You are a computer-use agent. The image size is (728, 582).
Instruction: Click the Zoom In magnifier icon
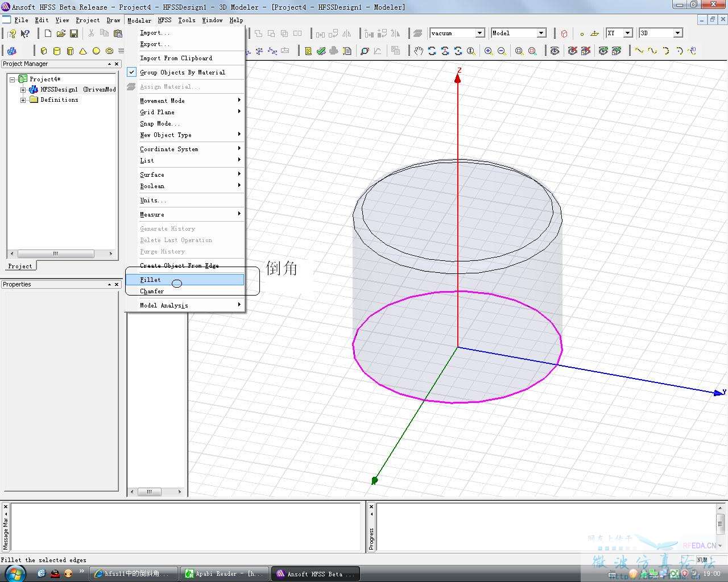coord(489,51)
